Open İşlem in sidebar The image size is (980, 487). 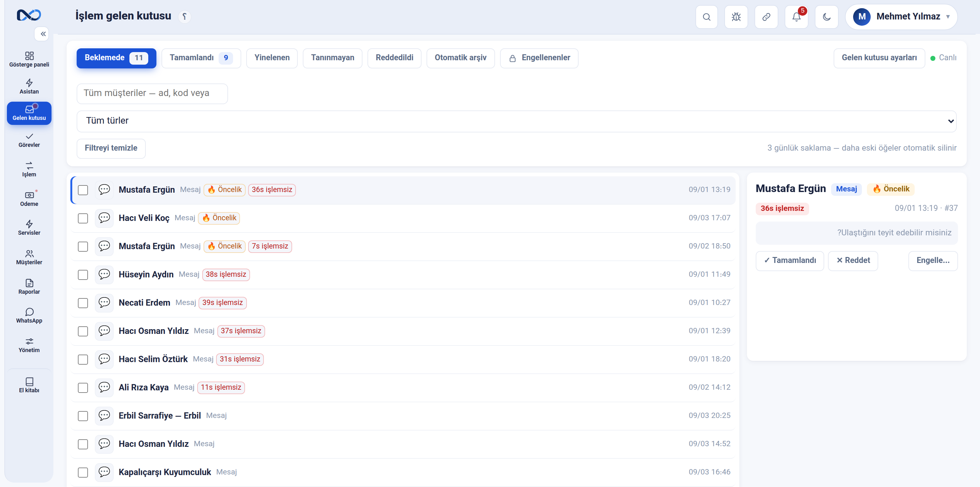(x=29, y=169)
